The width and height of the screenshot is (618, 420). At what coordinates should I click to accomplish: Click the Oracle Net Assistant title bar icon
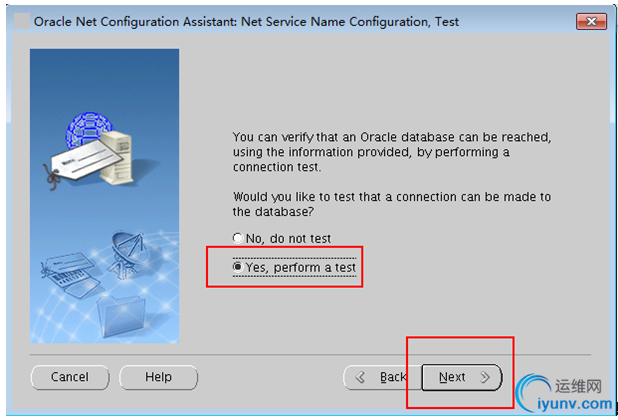[20, 22]
